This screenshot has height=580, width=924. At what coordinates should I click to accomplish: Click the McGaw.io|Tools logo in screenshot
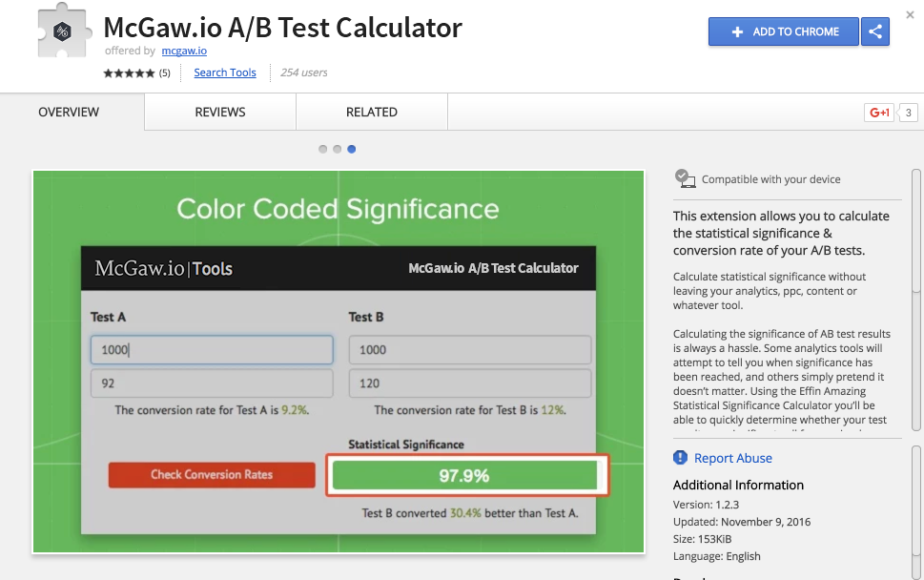click(x=164, y=268)
